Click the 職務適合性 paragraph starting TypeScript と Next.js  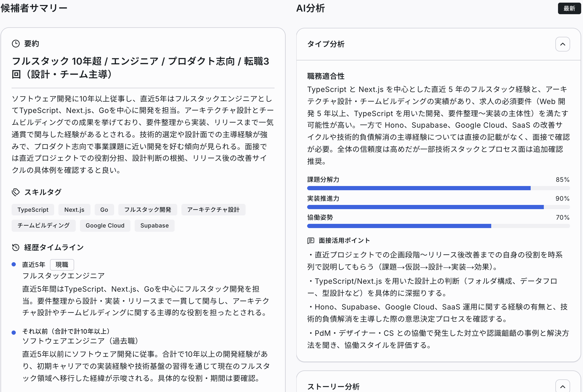point(438,125)
